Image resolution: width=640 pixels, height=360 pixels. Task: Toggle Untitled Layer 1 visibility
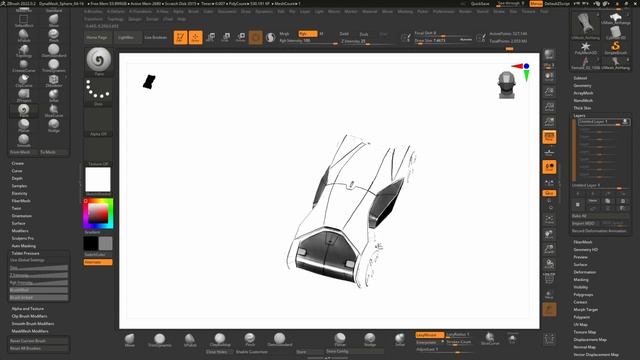(625, 122)
